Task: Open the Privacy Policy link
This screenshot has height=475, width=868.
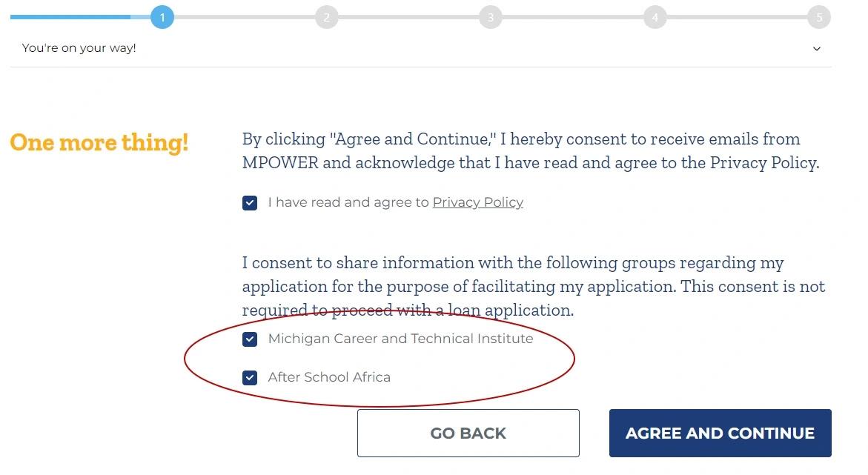Action: pyautogui.click(x=477, y=202)
